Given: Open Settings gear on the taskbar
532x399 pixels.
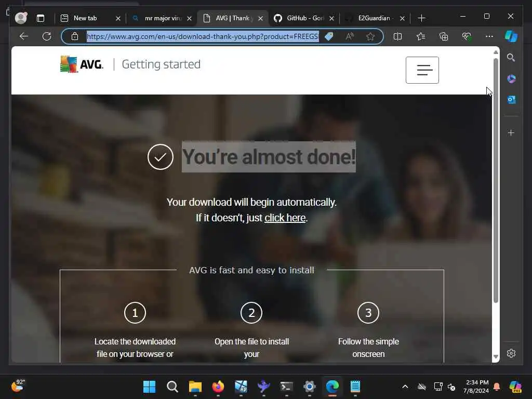Looking at the screenshot, I should tap(310, 387).
